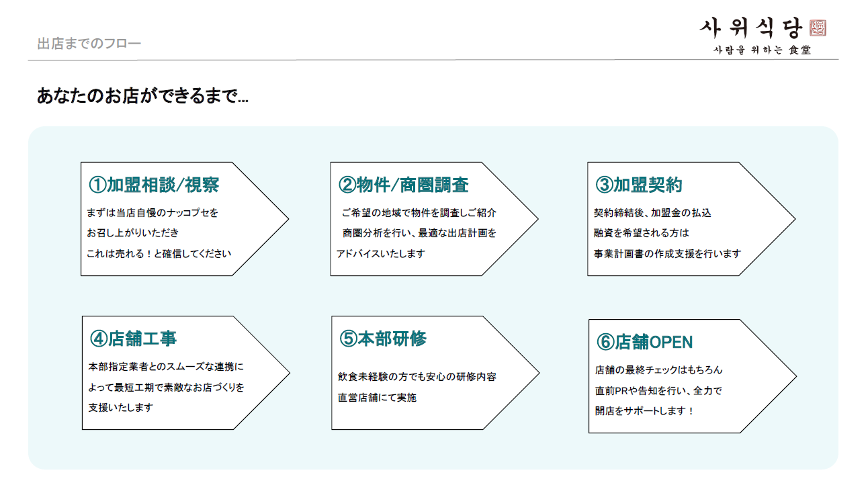Select the 出店までのフロー header title

pyautogui.click(x=89, y=44)
